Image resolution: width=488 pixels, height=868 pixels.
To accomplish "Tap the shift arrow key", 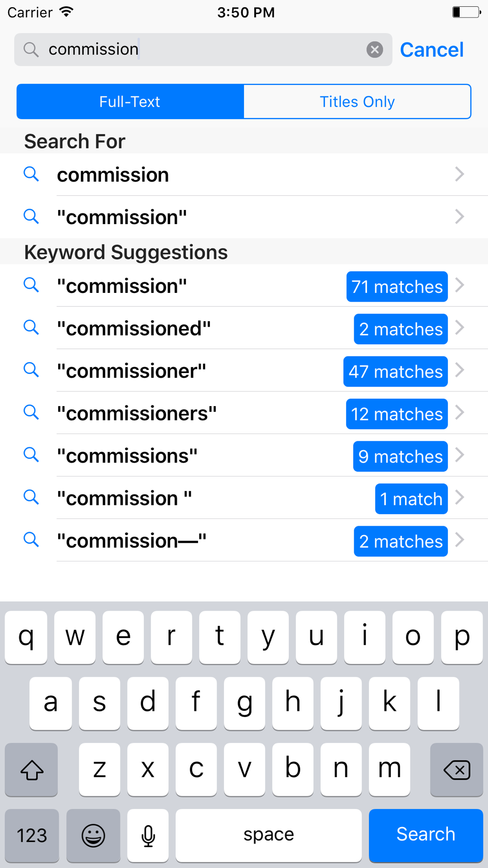I will [x=32, y=770].
